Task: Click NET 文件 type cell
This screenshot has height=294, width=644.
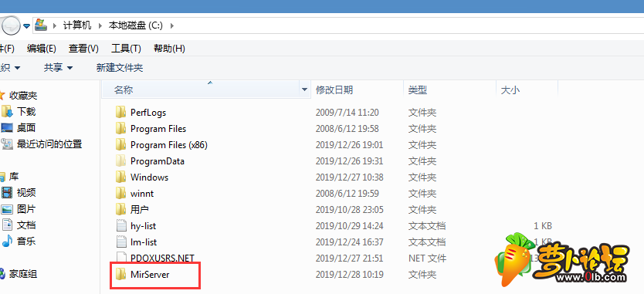Action: pos(427,259)
